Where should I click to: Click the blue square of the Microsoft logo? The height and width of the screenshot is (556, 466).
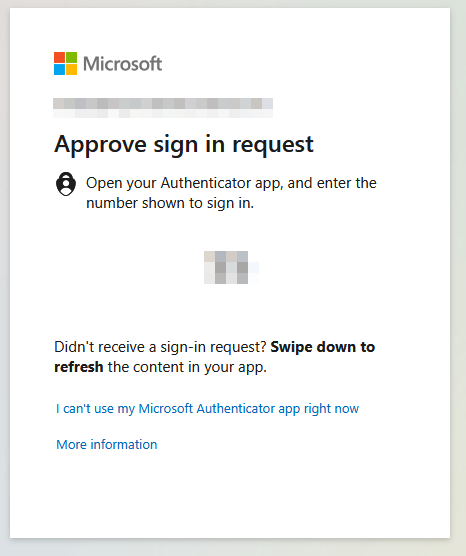point(59,70)
